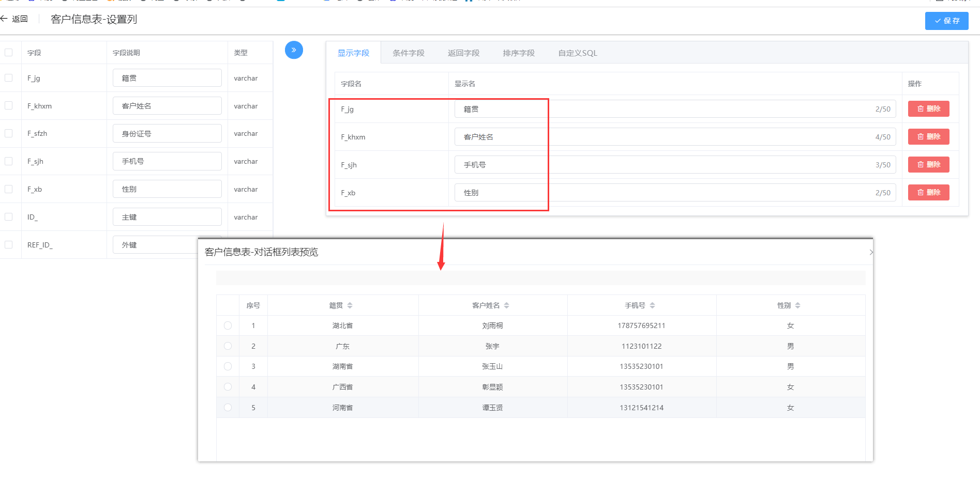Viewport: 980px width, 481px height.
Task: Sort preview table by 籍贯 column
Action: (x=350, y=305)
